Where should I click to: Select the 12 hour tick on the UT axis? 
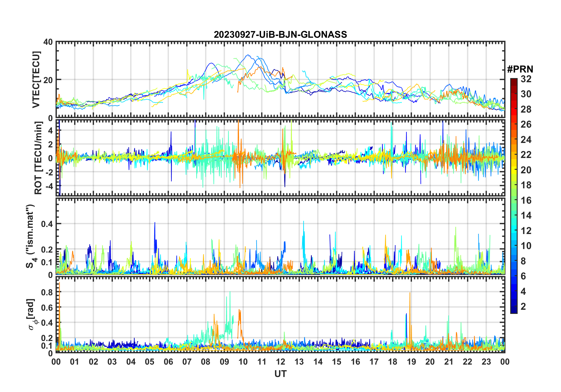tap(280, 362)
